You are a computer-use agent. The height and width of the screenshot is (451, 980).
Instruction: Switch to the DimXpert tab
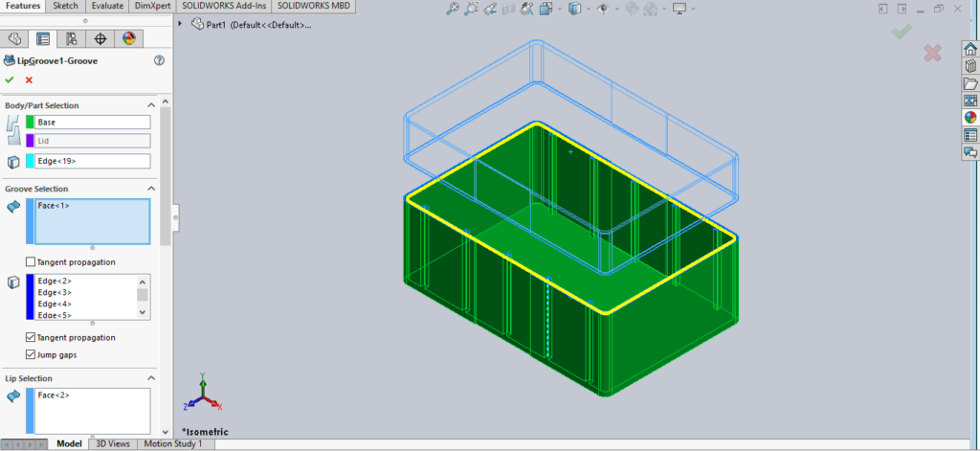tap(152, 7)
